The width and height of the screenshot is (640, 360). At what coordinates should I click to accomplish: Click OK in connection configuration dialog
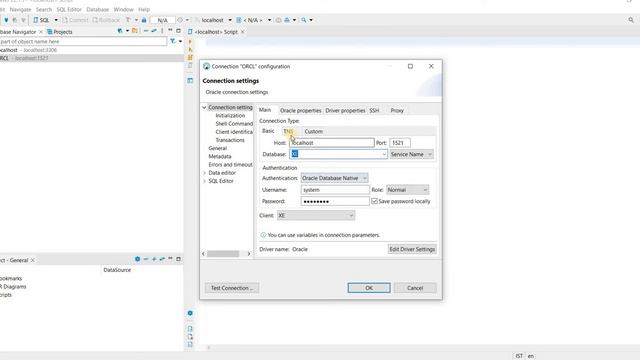tap(369, 288)
